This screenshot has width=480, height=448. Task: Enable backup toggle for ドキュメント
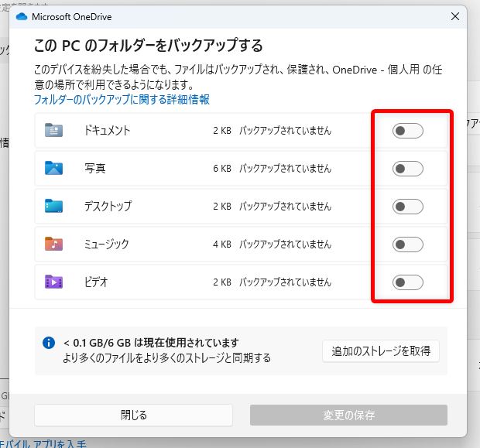pyautogui.click(x=408, y=131)
